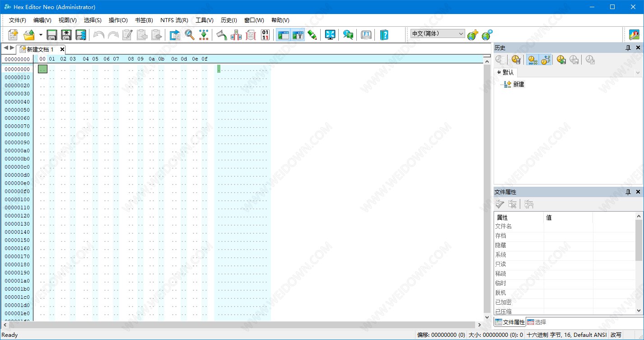The width and height of the screenshot is (644, 340).
Task: Open the 视图(V) menu
Action: coord(68,20)
